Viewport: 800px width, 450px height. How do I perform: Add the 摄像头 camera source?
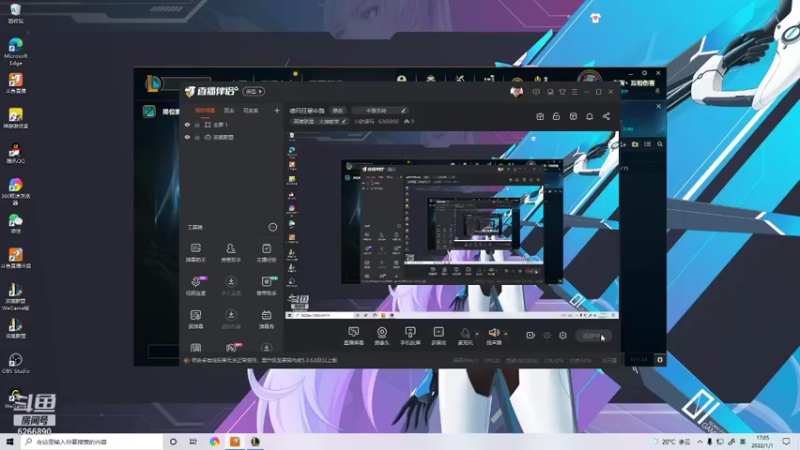[x=382, y=335]
